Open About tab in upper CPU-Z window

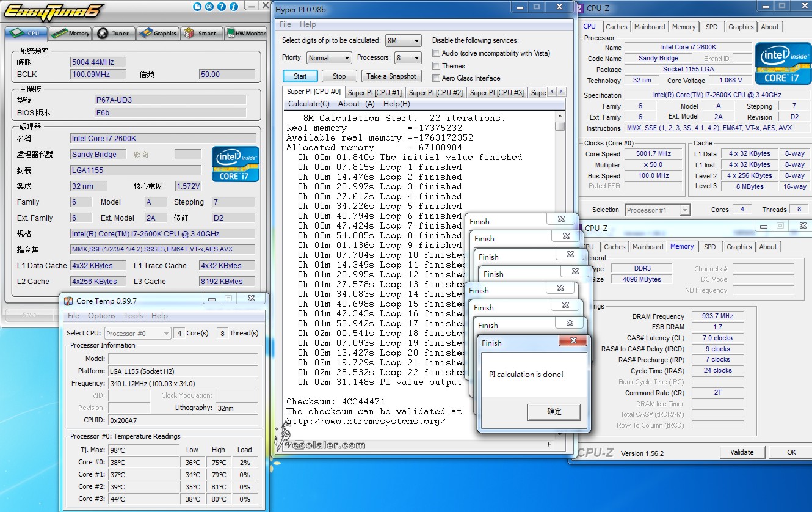[x=770, y=27]
